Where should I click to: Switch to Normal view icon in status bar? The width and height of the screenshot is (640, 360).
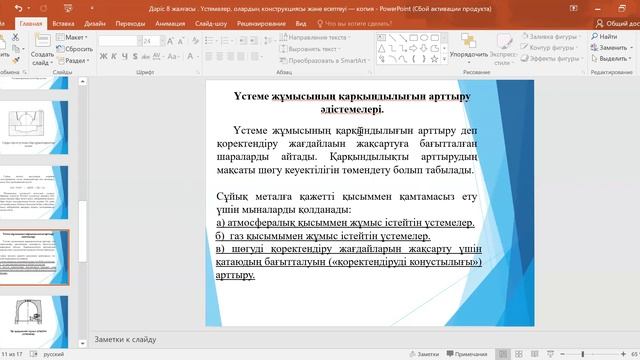click(x=503, y=354)
